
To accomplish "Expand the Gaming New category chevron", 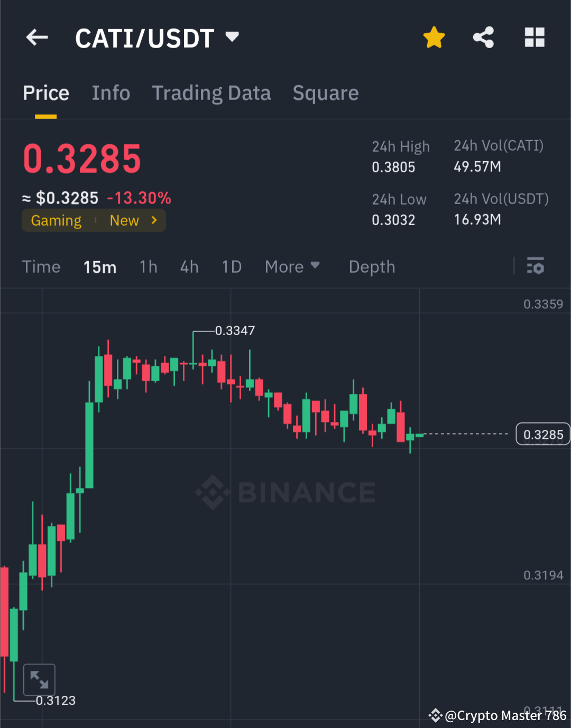I will pyautogui.click(x=154, y=220).
